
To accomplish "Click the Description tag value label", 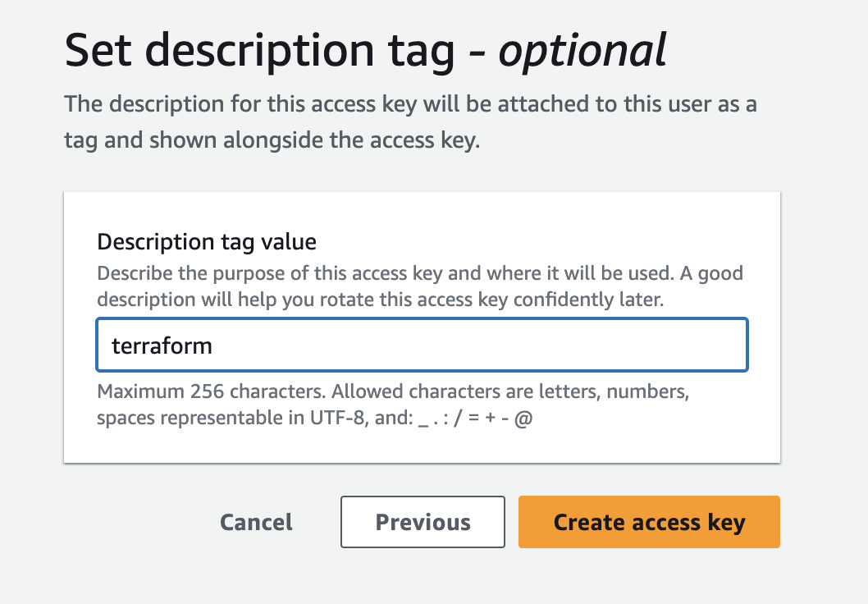I will coord(207,242).
